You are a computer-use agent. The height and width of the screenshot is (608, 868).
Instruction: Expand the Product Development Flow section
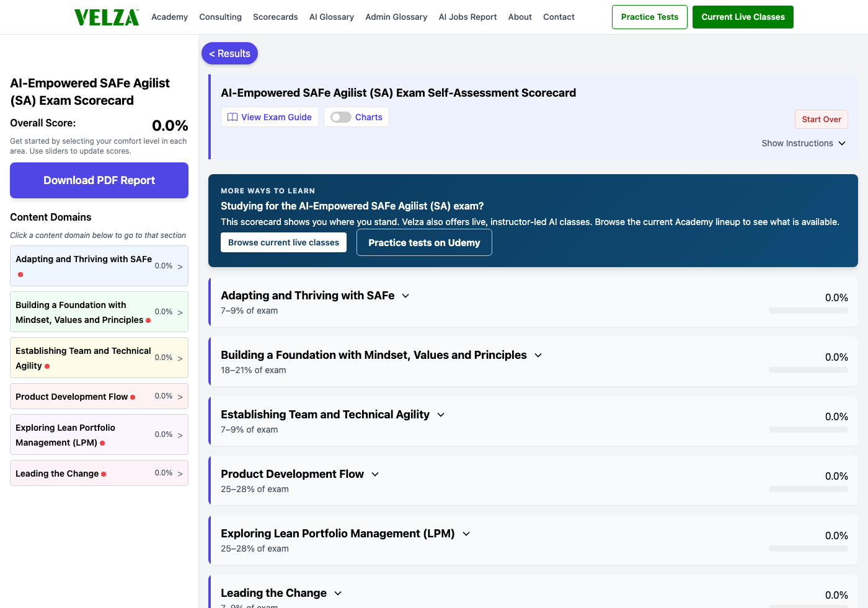[x=375, y=474]
